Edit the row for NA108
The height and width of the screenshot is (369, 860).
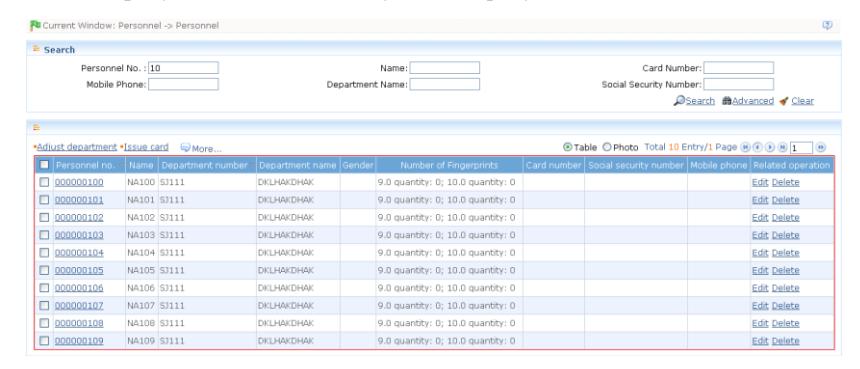(x=760, y=323)
